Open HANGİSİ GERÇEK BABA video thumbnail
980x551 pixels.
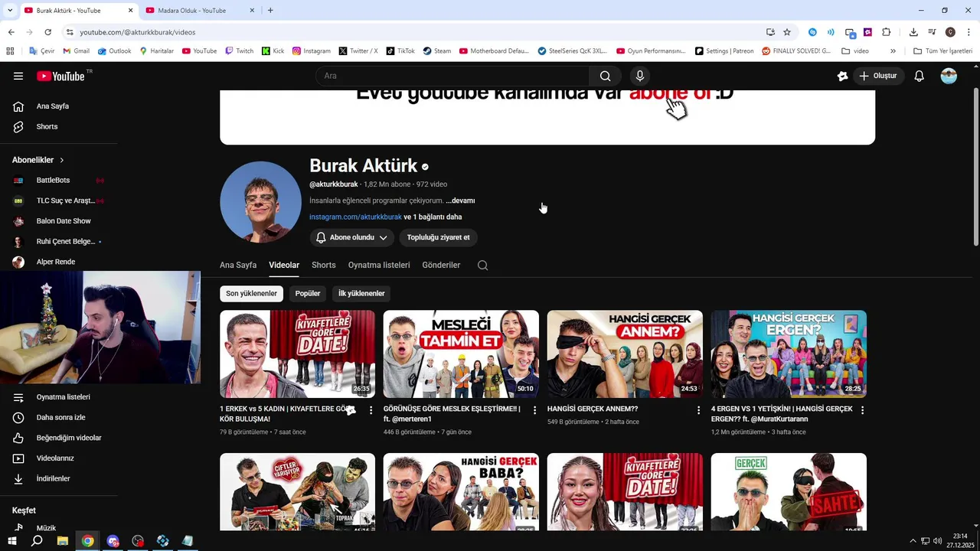[461, 491]
